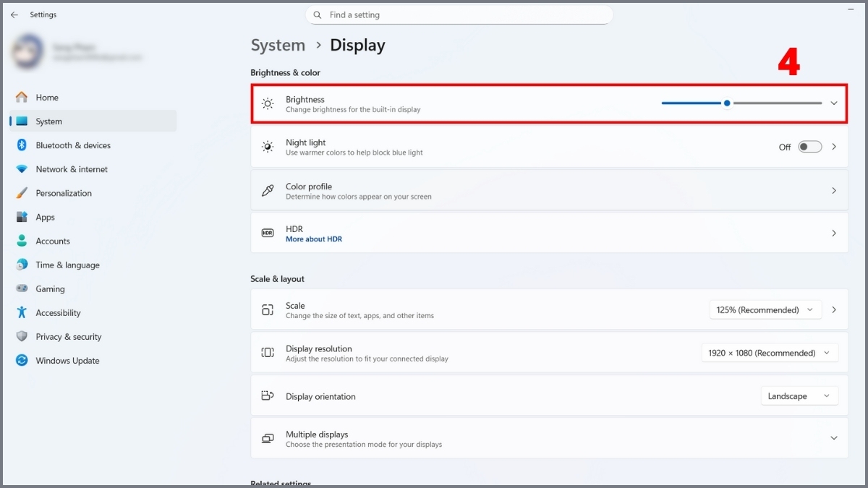This screenshot has height=488, width=868.
Task: Open the Scale percentage dropdown
Action: (765, 310)
